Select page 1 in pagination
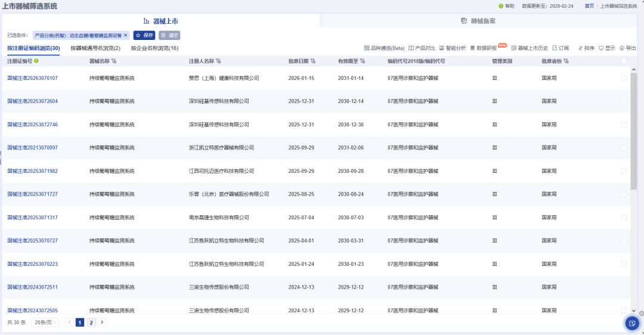This screenshot has height=335, width=644. pos(80,322)
